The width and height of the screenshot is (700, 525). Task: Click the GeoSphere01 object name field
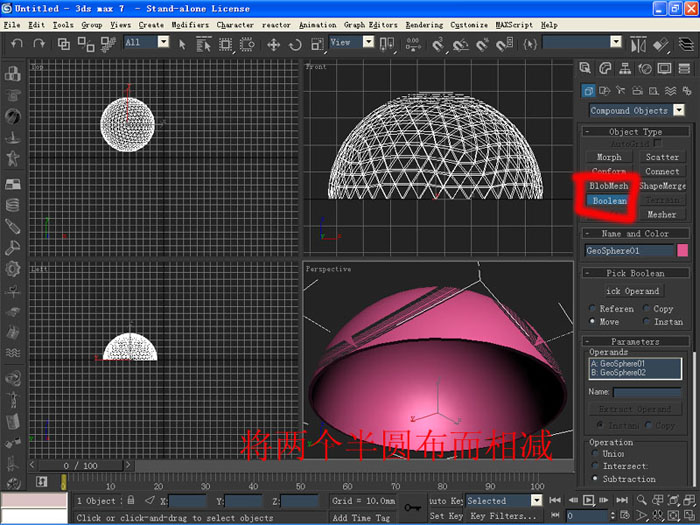click(x=629, y=250)
